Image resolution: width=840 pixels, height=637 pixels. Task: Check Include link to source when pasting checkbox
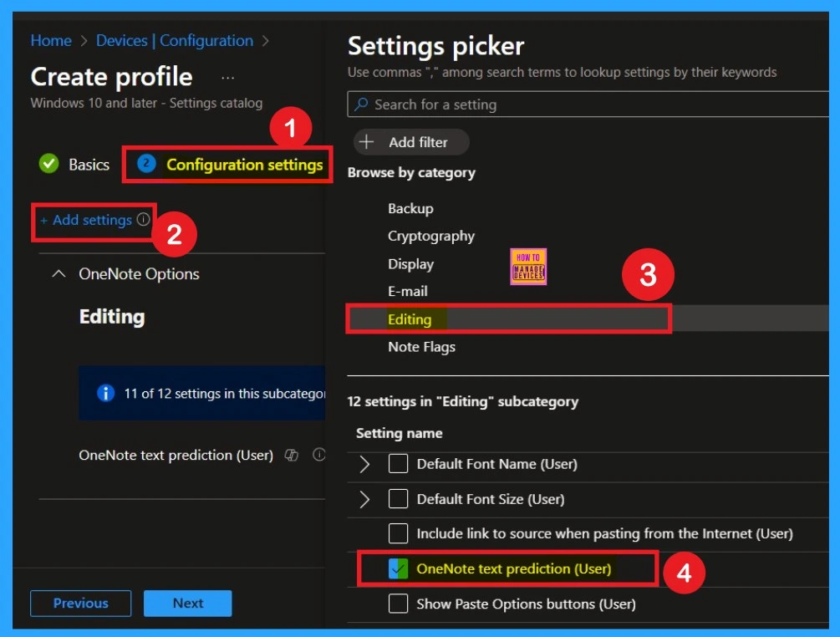coord(398,533)
